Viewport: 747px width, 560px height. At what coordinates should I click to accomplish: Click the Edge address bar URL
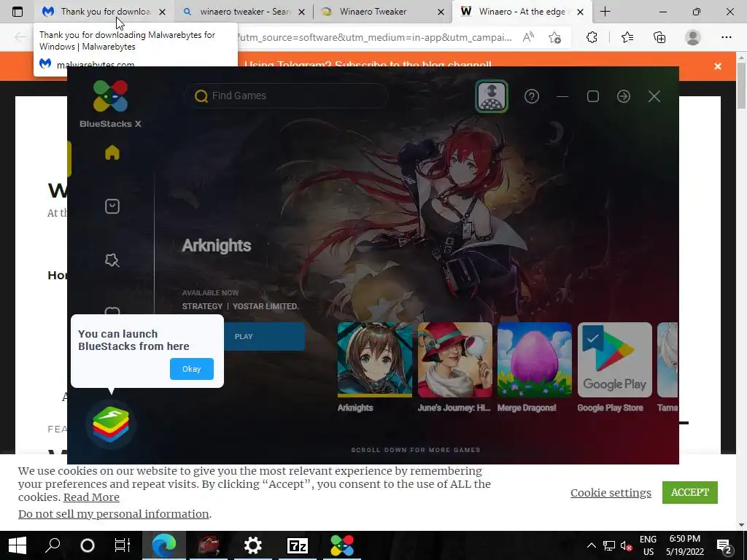pos(376,37)
